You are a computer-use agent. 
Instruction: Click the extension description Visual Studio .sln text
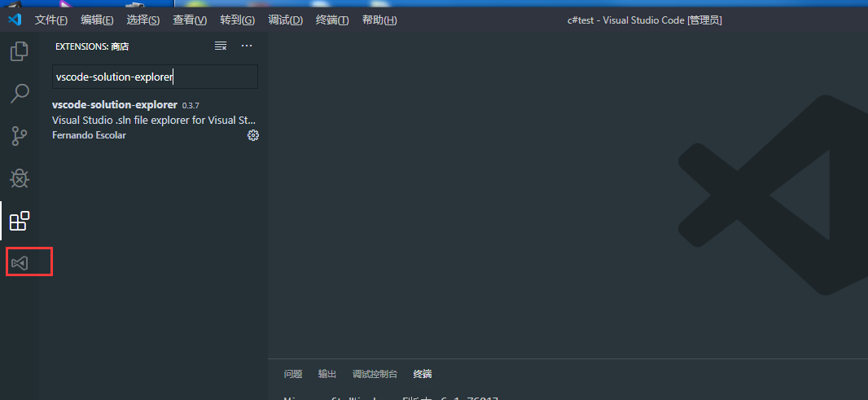[154, 121]
